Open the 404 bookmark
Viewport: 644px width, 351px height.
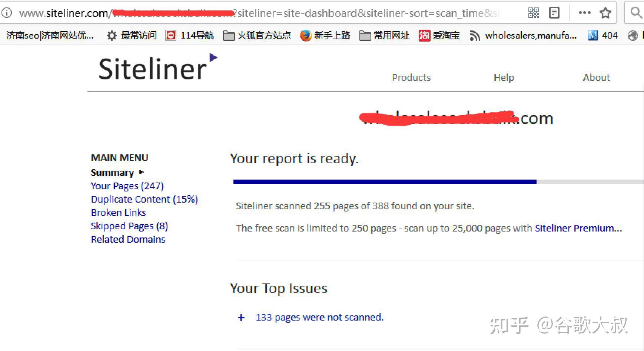603,35
